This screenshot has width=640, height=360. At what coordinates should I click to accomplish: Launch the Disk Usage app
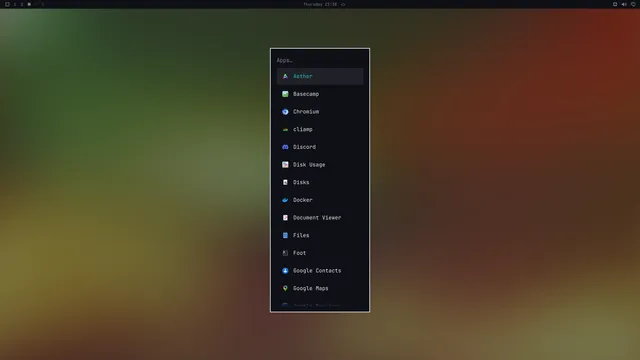click(320, 164)
